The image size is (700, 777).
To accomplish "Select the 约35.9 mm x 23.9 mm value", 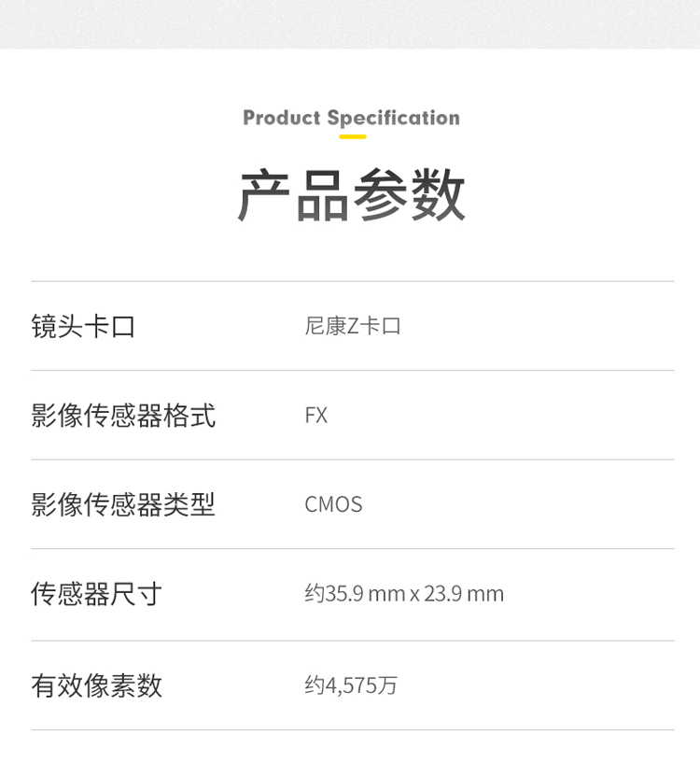I will 404,594.
